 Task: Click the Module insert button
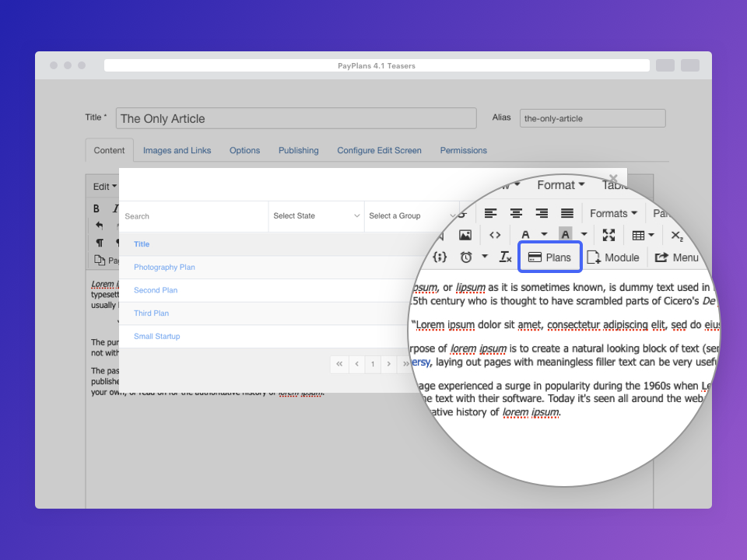[613, 257]
